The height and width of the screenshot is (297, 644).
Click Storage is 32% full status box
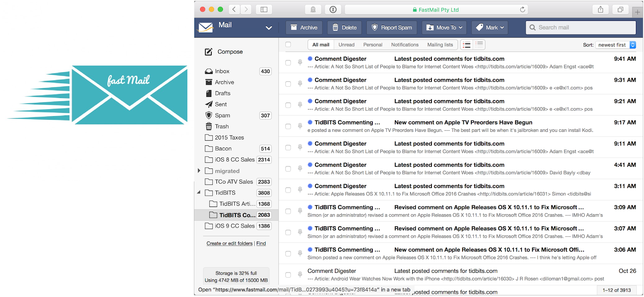pos(236,277)
